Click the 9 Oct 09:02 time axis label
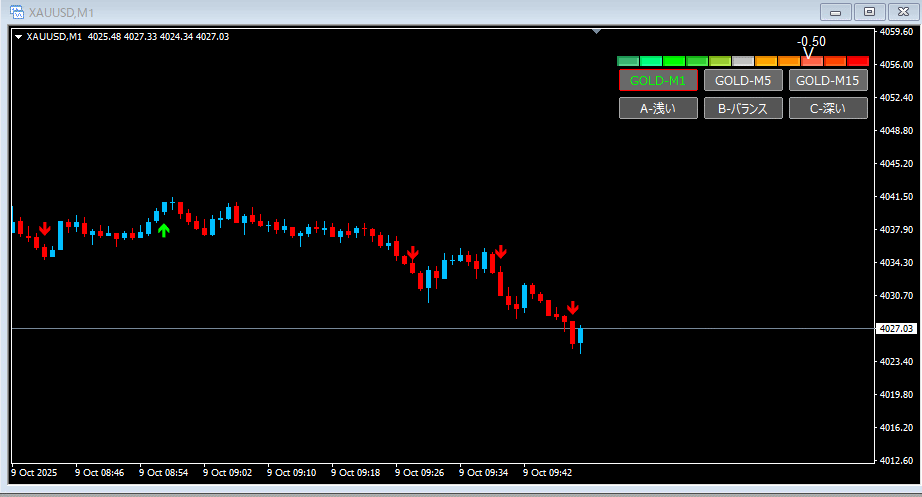 [227, 472]
